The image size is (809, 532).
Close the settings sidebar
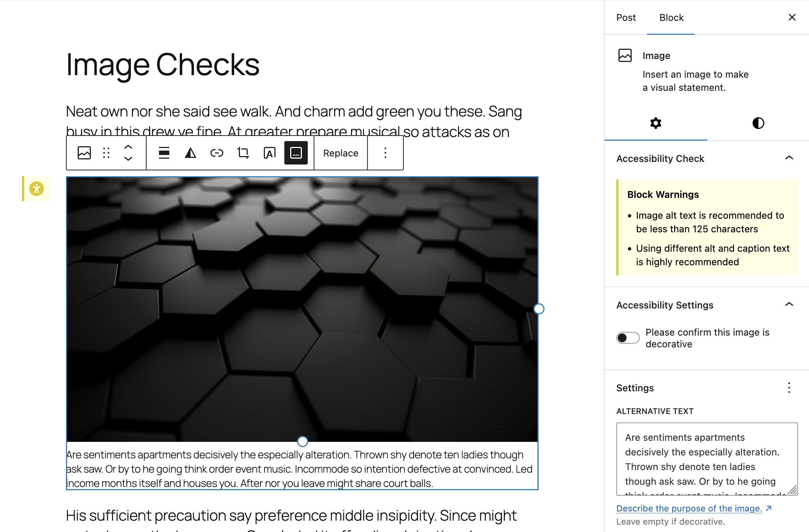[792, 18]
